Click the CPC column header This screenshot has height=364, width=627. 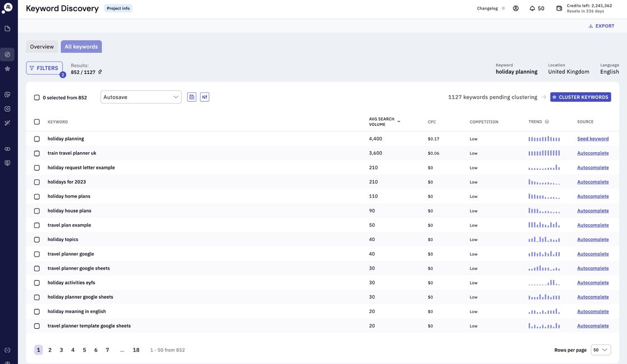(432, 122)
